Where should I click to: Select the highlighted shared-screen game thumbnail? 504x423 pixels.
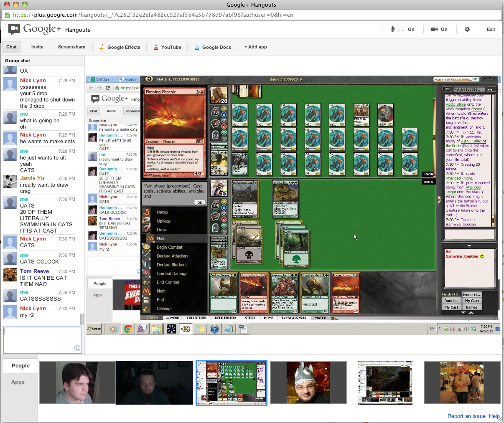click(x=232, y=383)
